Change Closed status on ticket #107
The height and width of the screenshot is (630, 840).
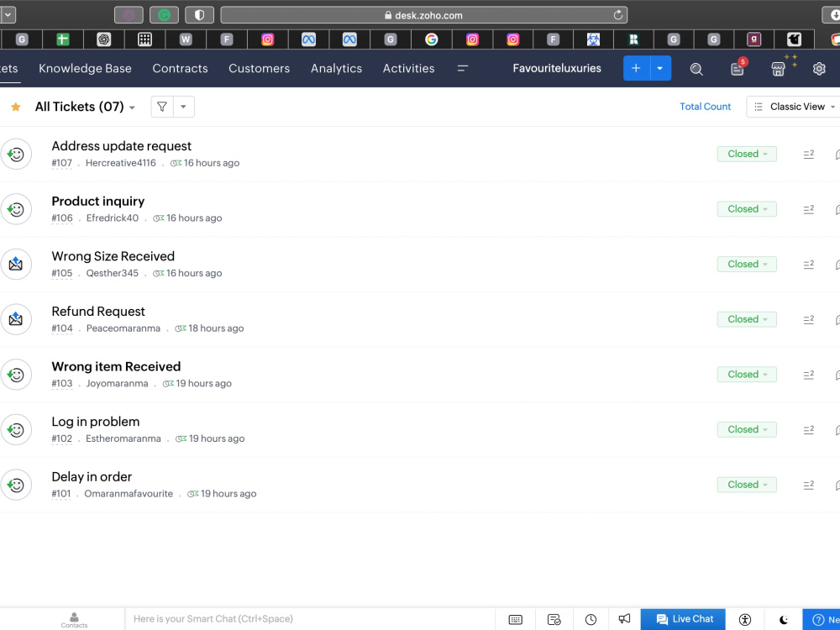747,154
